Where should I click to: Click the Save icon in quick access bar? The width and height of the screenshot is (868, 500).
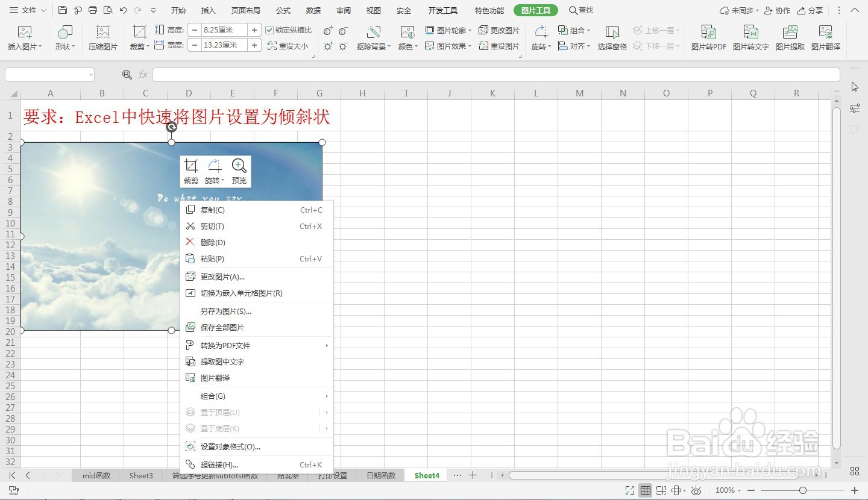63,10
